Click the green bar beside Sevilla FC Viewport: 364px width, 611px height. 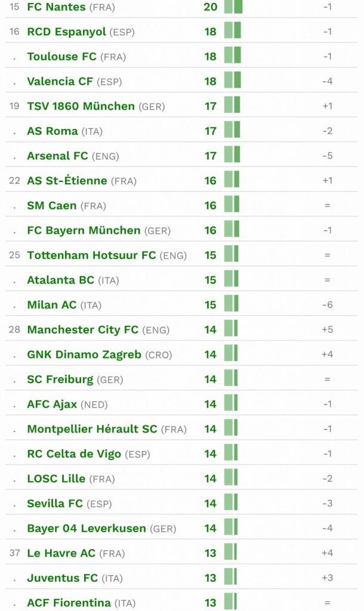click(x=231, y=502)
